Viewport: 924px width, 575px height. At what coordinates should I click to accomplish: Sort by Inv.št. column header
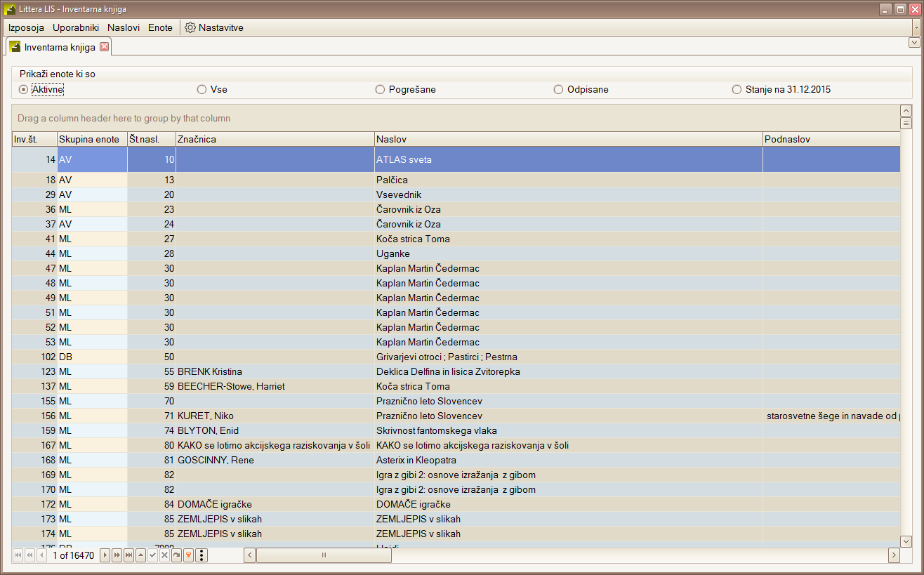34,139
